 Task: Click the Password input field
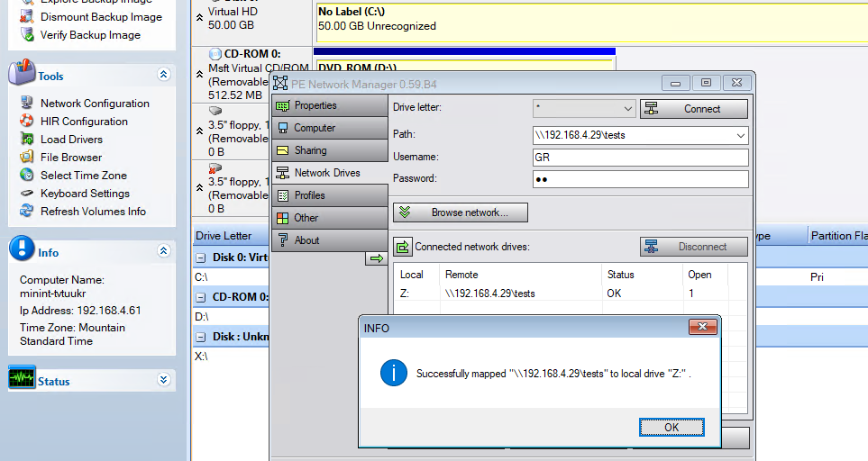click(x=641, y=179)
